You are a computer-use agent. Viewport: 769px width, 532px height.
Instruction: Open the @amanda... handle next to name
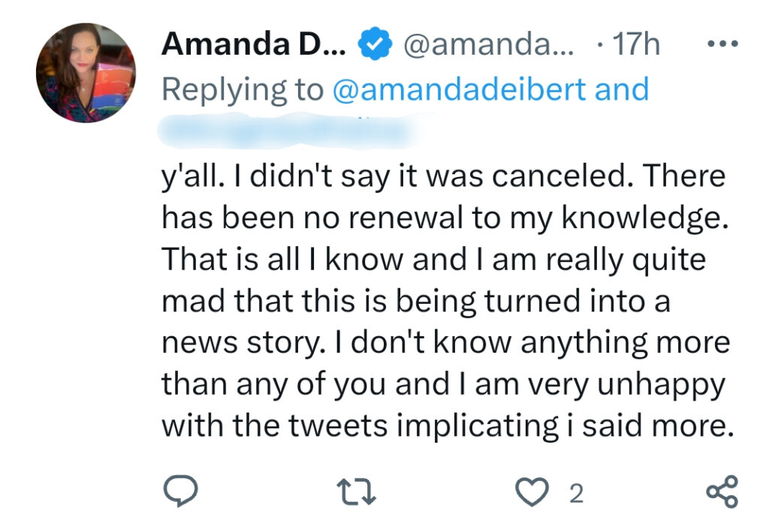[x=488, y=46]
